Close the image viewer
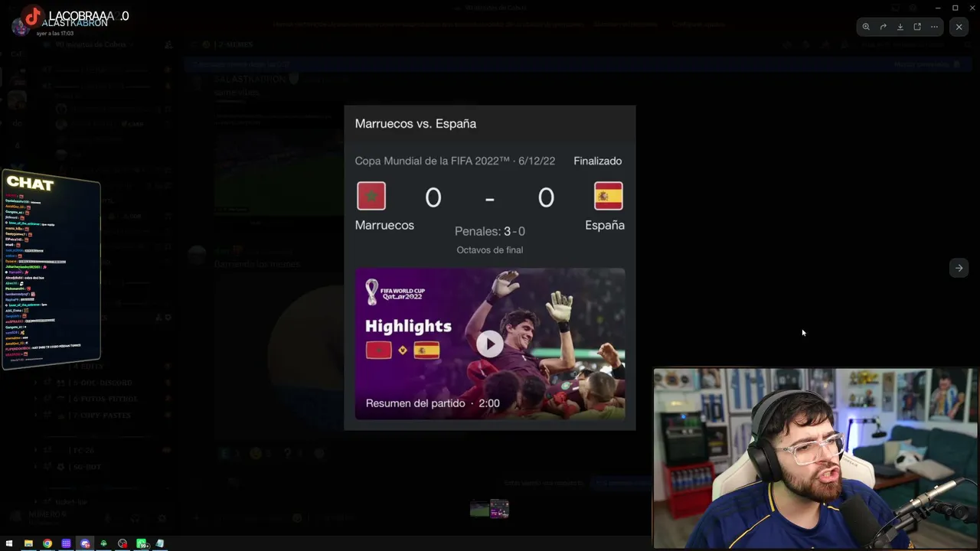This screenshot has width=980, height=551. point(959,27)
